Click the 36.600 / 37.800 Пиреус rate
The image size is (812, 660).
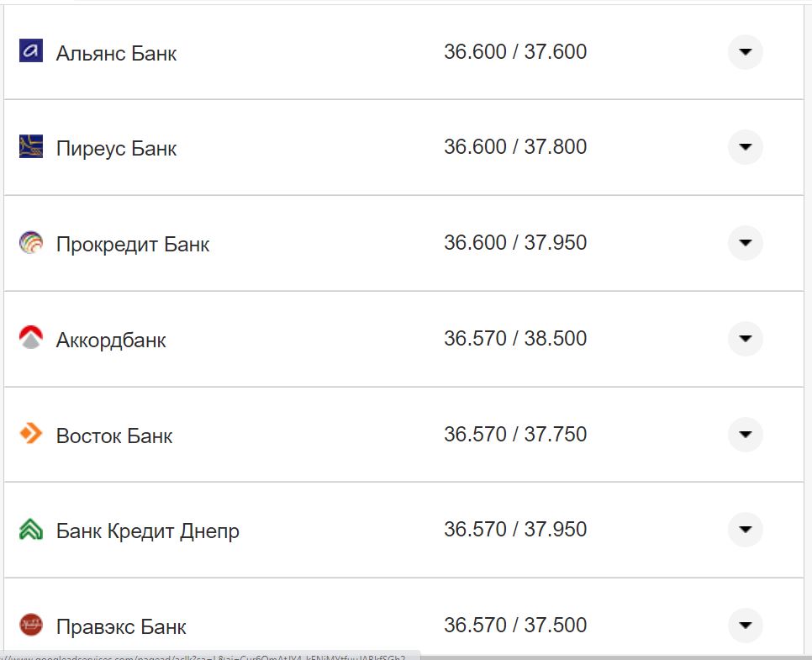(x=514, y=147)
